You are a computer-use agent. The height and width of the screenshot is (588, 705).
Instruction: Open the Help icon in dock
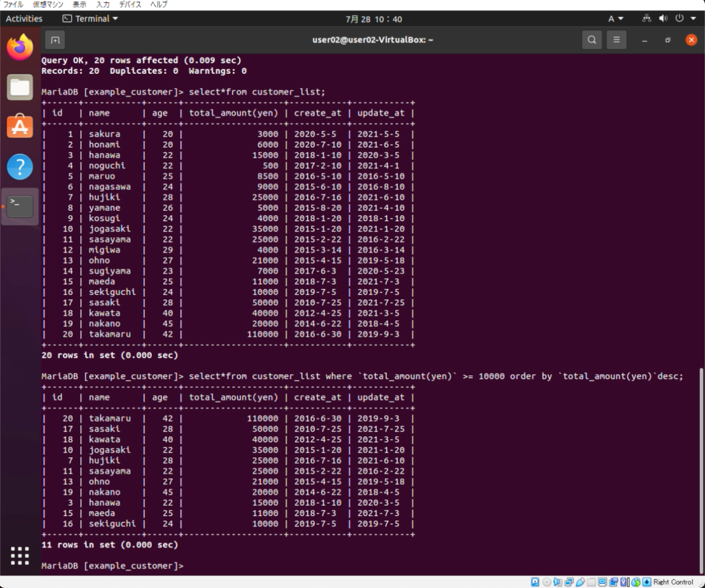(20, 167)
